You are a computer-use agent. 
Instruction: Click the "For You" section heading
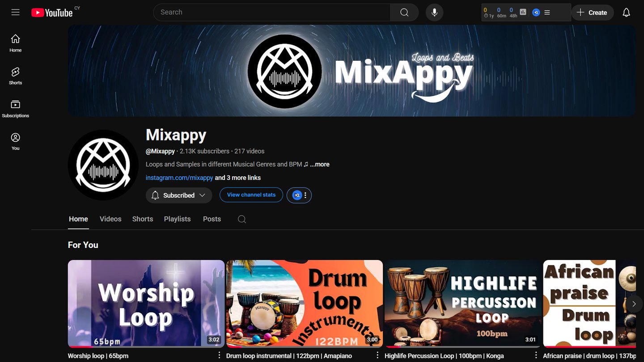pyautogui.click(x=83, y=245)
